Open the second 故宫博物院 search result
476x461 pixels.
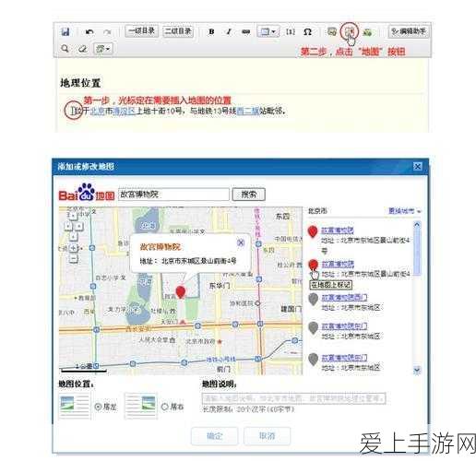pyautogui.click(x=338, y=264)
